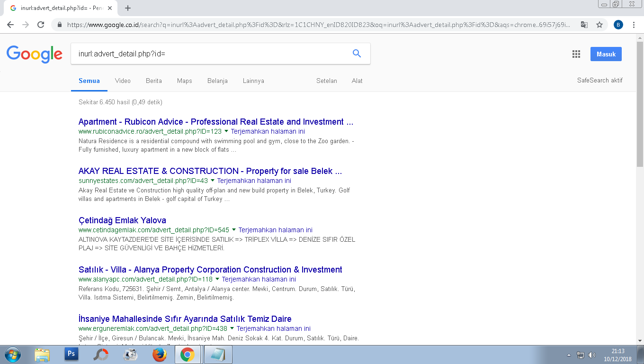This screenshot has height=364, width=644.
Task: Open the Alat search tools
Action: (357, 81)
